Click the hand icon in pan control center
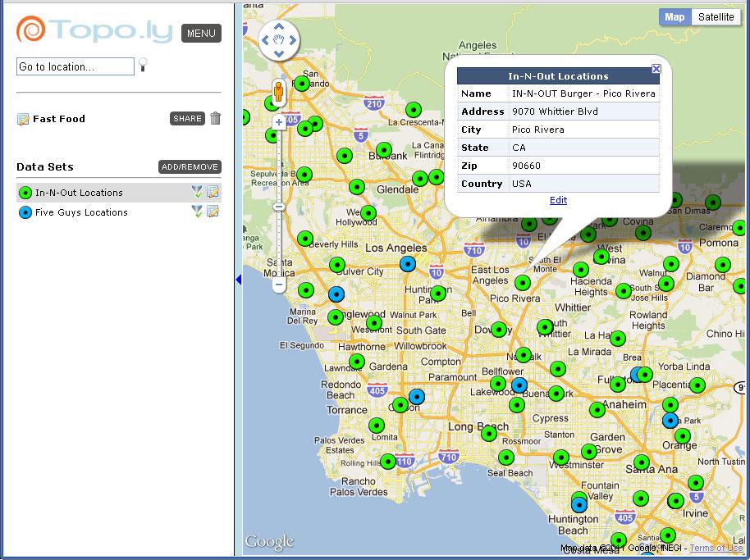 point(279,40)
